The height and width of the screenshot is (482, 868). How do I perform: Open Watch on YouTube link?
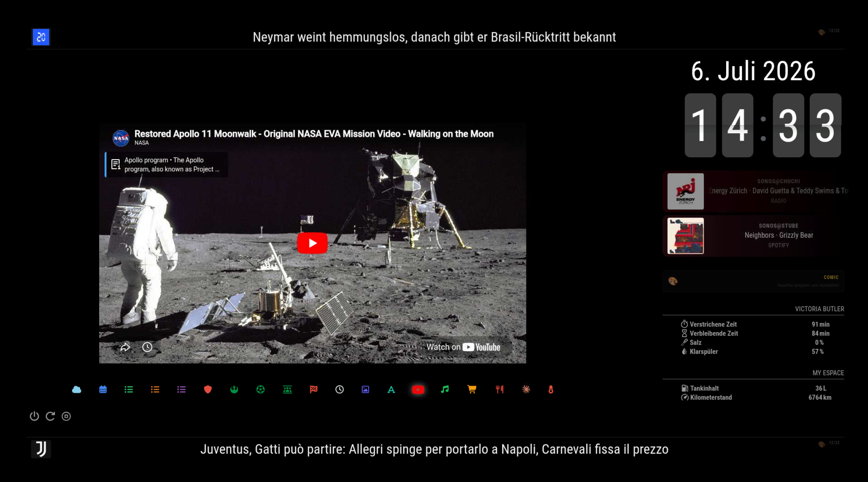click(463, 347)
